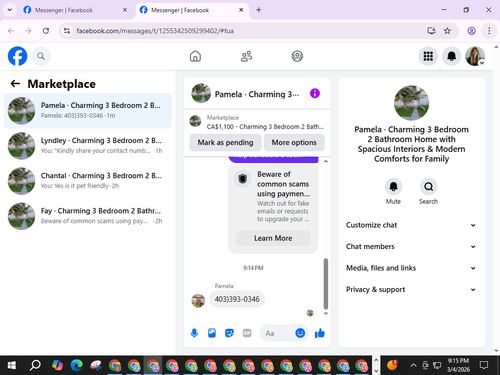Reload the page in the browser
The width and height of the screenshot is (500, 375).
46,31
